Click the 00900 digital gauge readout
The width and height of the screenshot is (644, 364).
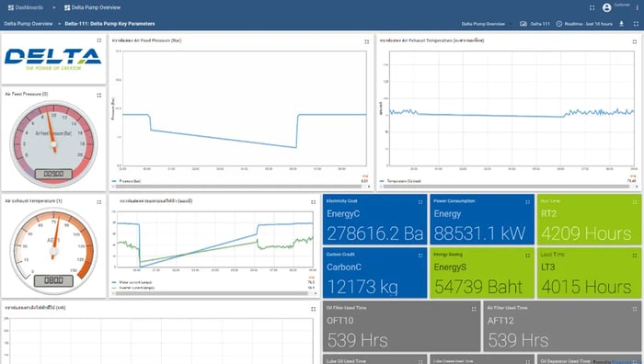tap(53, 174)
